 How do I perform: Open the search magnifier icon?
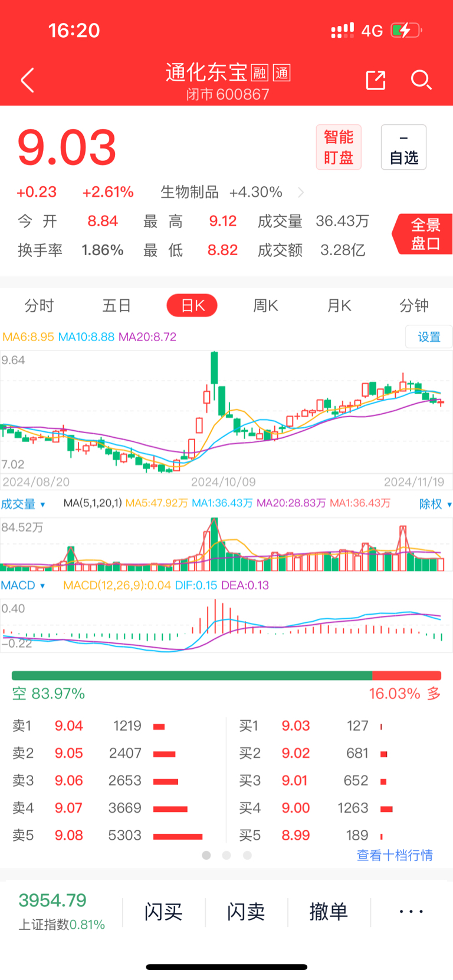click(x=421, y=80)
